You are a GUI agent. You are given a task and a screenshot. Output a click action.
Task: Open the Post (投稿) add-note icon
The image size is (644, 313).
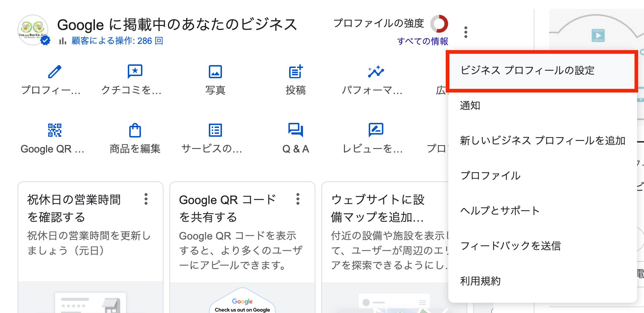tap(295, 72)
